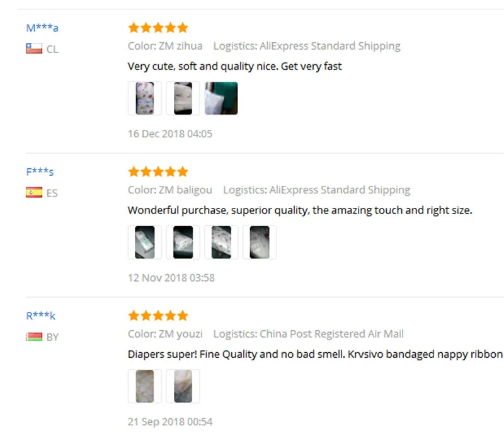The height and width of the screenshot is (436, 504).
Task: Open first photo in R***k's review
Action: (145, 386)
